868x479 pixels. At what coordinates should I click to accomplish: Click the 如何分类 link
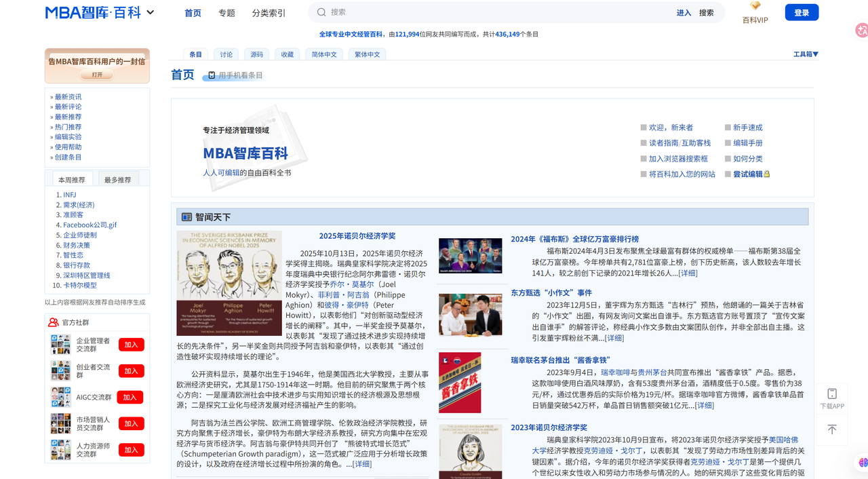[x=748, y=159]
